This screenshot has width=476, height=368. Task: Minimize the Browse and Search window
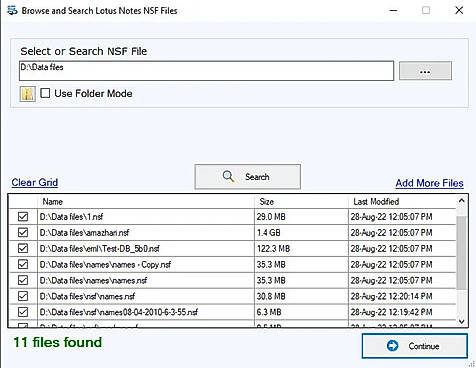[393, 10]
